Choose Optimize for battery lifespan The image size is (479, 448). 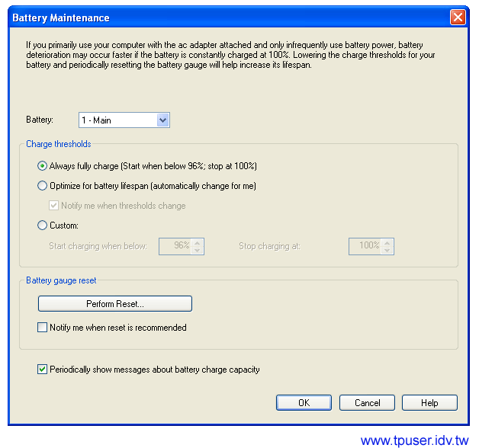point(43,186)
